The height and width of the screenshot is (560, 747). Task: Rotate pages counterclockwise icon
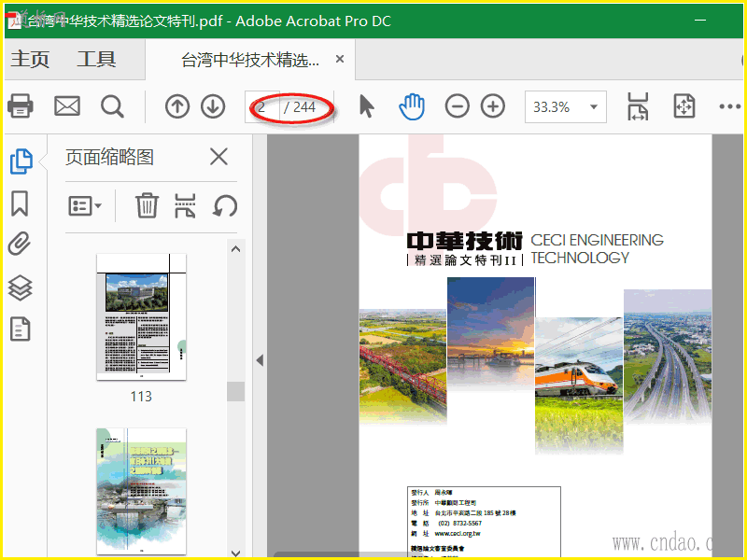(x=225, y=205)
